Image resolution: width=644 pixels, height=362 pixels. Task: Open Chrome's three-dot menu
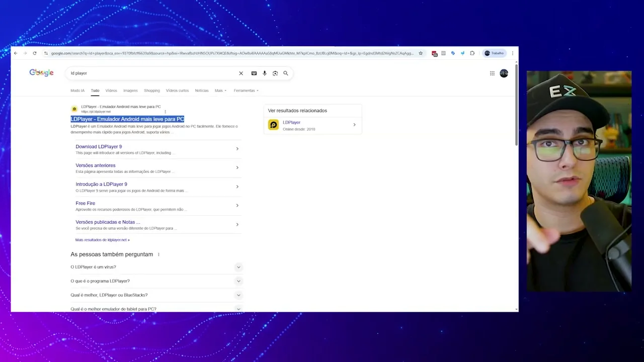pyautogui.click(x=513, y=53)
